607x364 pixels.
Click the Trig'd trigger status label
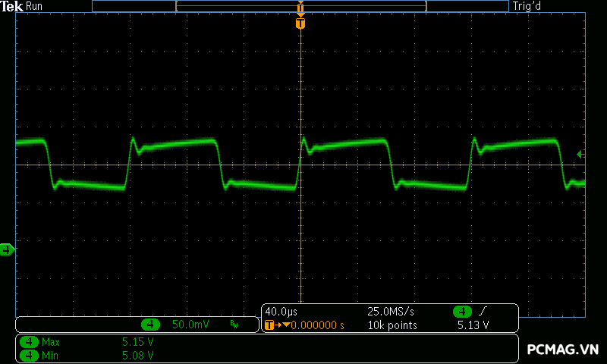click(527, 6)
